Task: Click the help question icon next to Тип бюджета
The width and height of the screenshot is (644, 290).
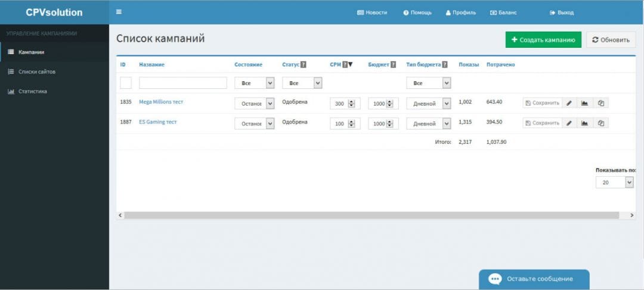Action: coord(445,64)
